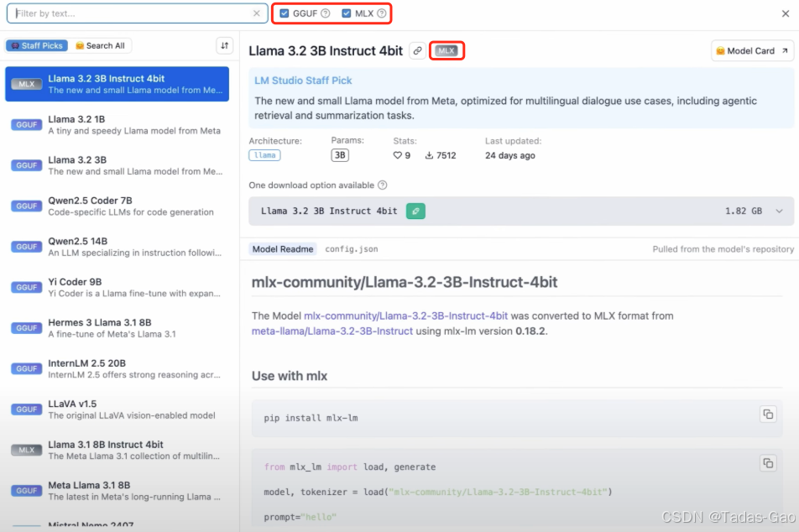The image size is (799, 532).
Task: Click the '24 days ago' last updated value
Action: [x=510, y=155]
